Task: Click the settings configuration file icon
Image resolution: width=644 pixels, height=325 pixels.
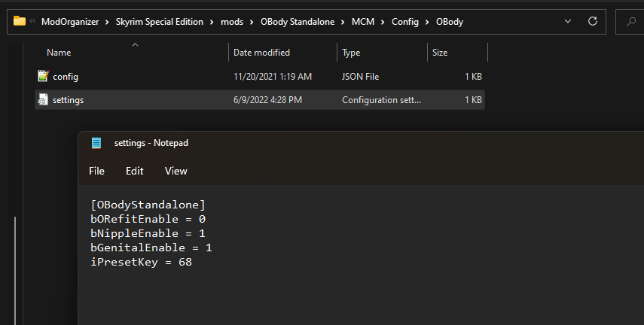Action: [43, 100]
